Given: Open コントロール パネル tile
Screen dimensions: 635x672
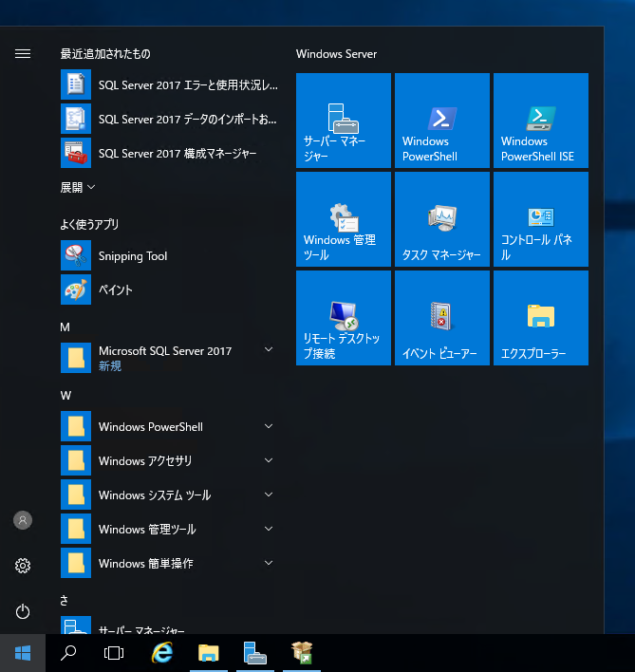Looking at the screenshot, I should coord(541,219).
